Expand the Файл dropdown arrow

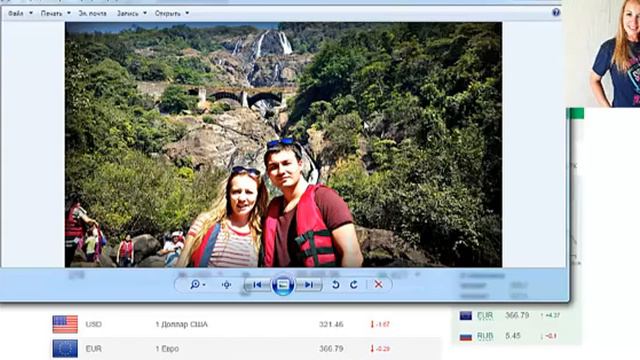click(31, 13)
